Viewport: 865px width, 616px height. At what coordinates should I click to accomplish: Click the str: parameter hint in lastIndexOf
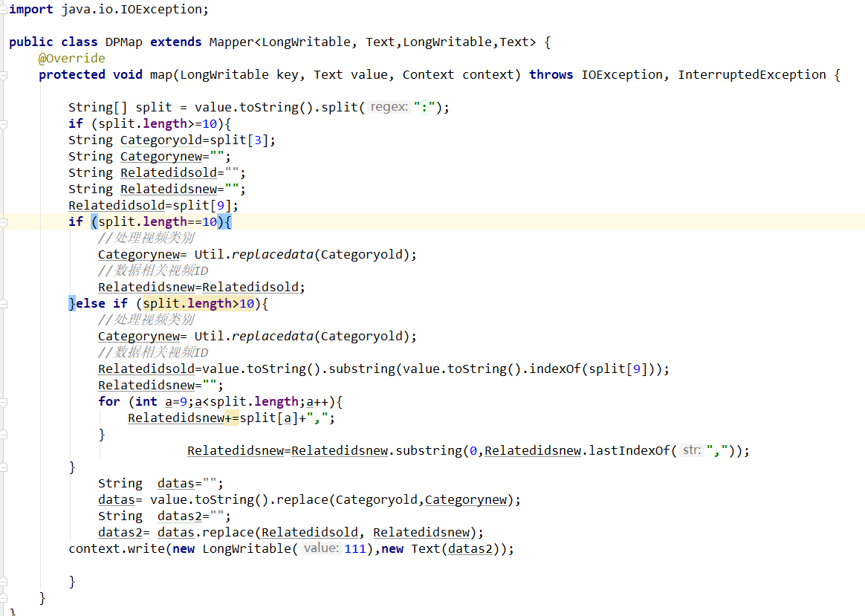pyautogui.click(x=692, y=450)
